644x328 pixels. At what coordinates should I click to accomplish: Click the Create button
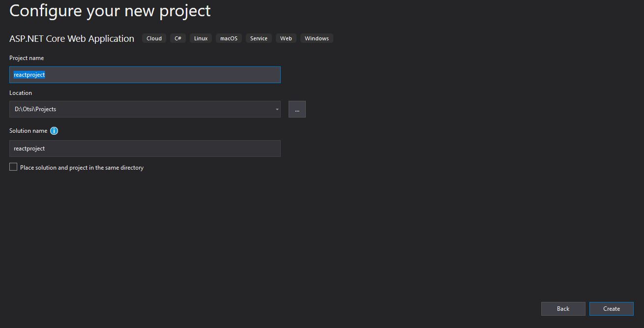612,309
